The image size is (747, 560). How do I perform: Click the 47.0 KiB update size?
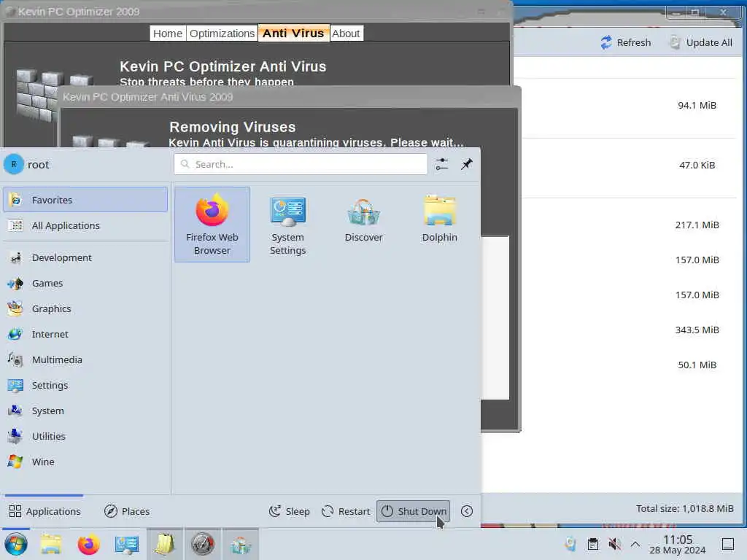coord(697,166)
